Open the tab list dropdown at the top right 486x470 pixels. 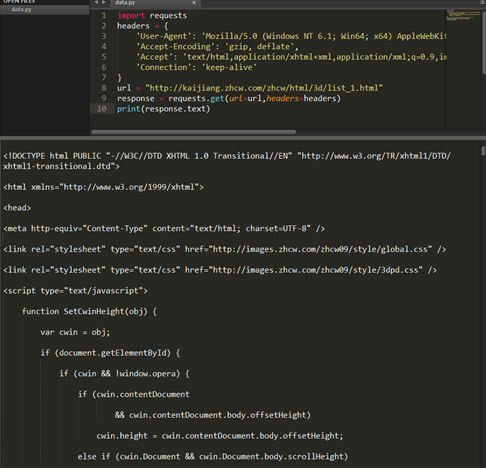coord(483,2)
